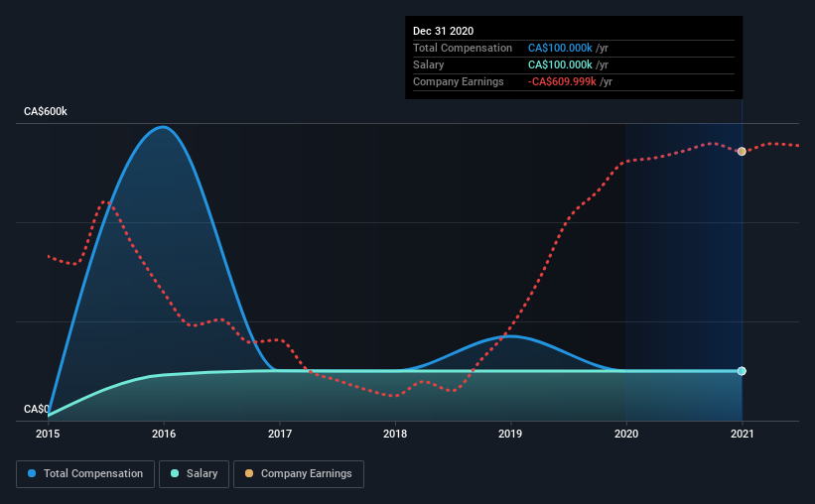Viewport: 815px width, 504px height.
Task: Click the Total Compensation label in tooltip
Action: point(463,48)
